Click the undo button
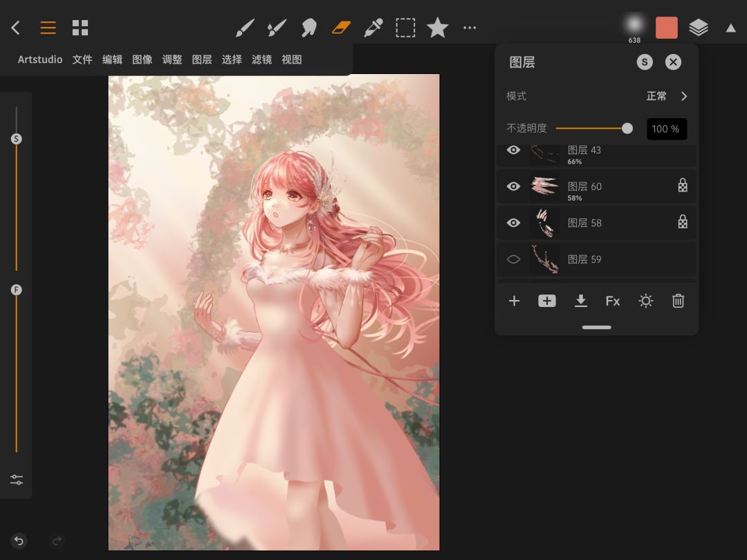Image resolution: width=747 pixels, height=560 pixels. 19,541
